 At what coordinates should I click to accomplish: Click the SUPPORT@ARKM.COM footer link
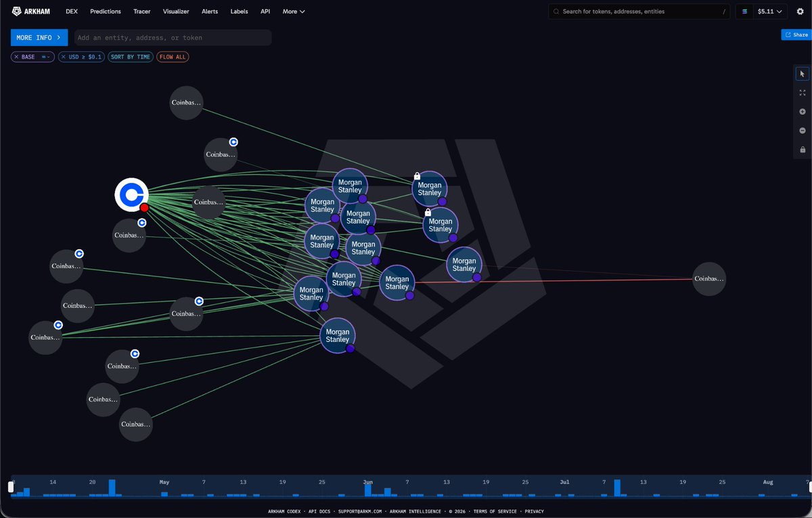[x=360, y=512]
